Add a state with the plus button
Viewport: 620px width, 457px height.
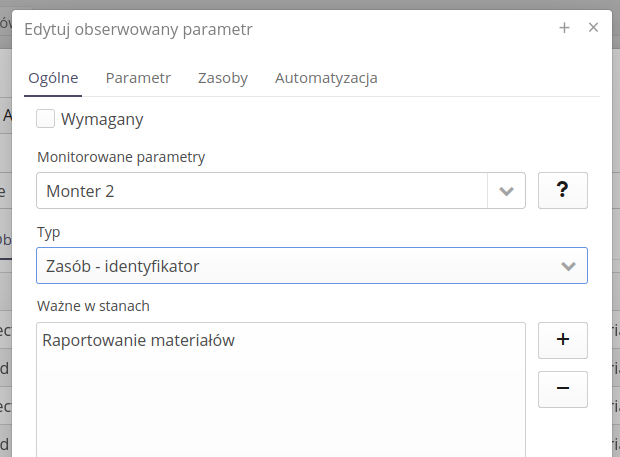click(562, 340)
